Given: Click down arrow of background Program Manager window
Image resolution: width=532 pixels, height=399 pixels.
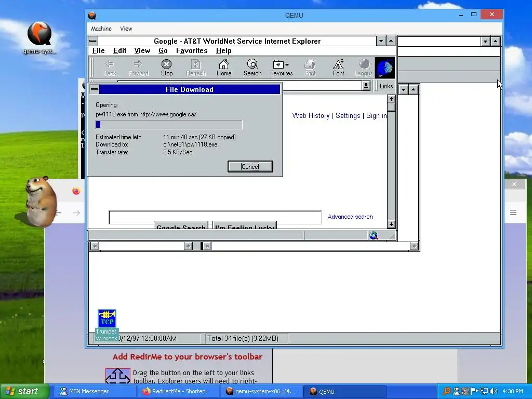Looking at the screenshot, I should pyautogui.click(x=486, y=42).
